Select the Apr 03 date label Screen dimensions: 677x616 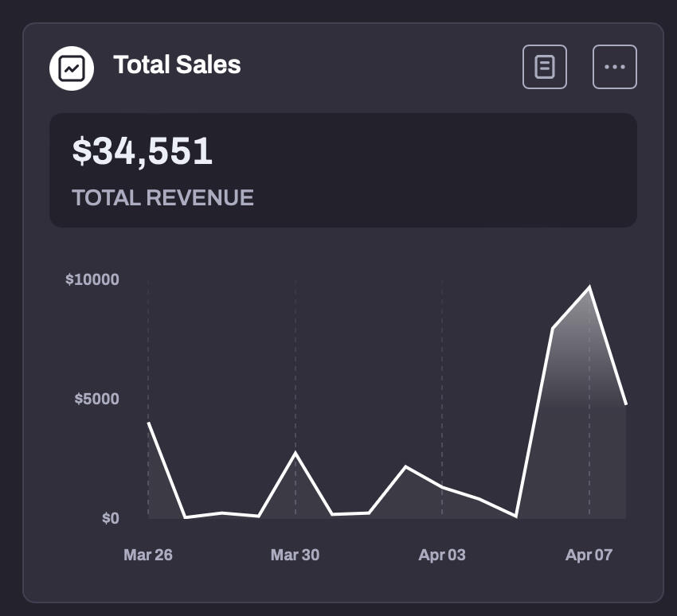tap(442, 555)
